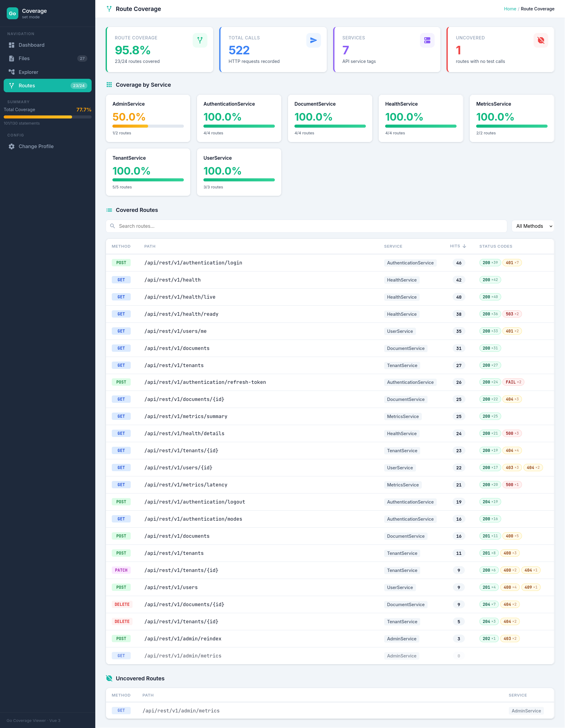The image size is (565, 728).
Task: Click the Change Profile gear icon
Action: (12, 146)
